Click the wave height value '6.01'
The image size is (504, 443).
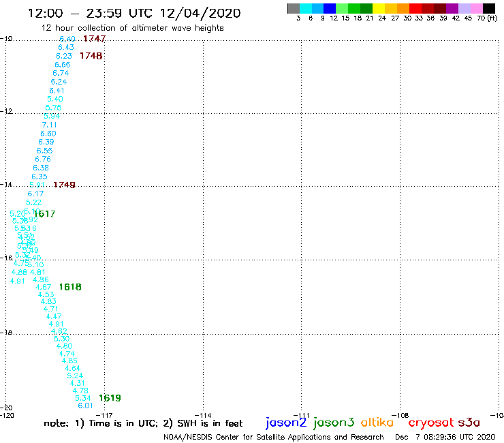(86, 406)
